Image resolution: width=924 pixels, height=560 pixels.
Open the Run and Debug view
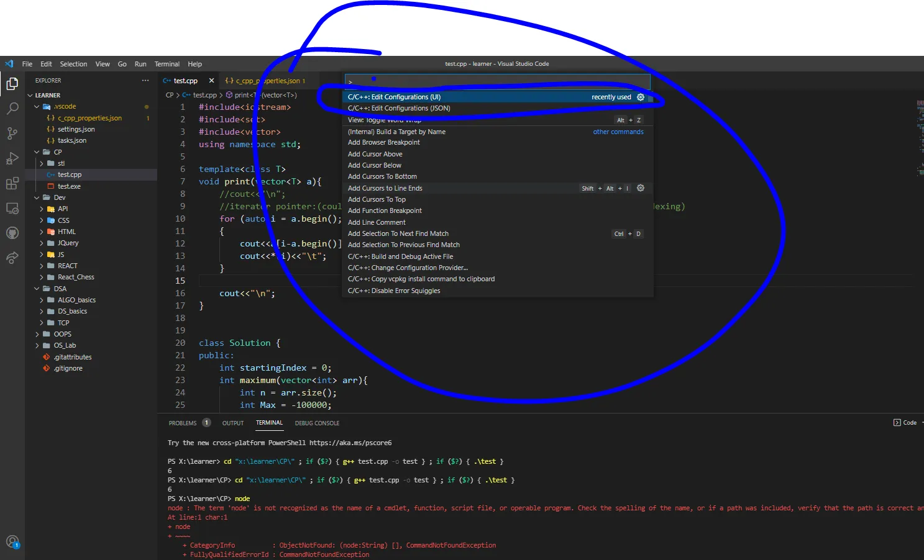coord(12,158)
